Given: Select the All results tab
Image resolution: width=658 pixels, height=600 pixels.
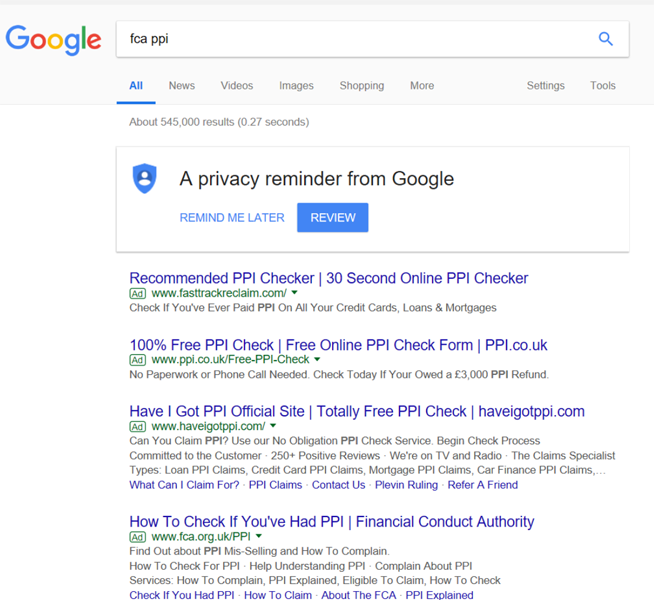Looking at the screenshot, I should coord(136,86).
